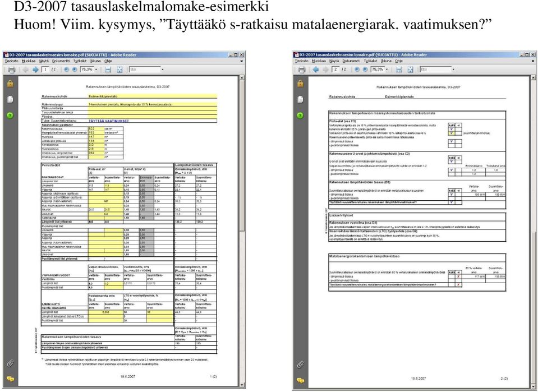Click the Etsi search field in right window
Image resolution: width=538 pixels, height=392 pixels.
pyautogui.click(x=435, y=70)
